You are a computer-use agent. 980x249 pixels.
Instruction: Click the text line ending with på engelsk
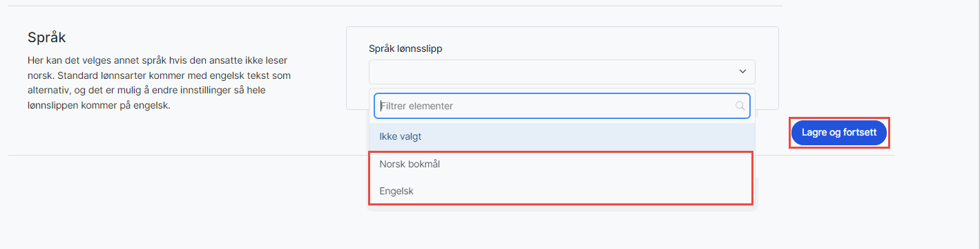[99, 106]
